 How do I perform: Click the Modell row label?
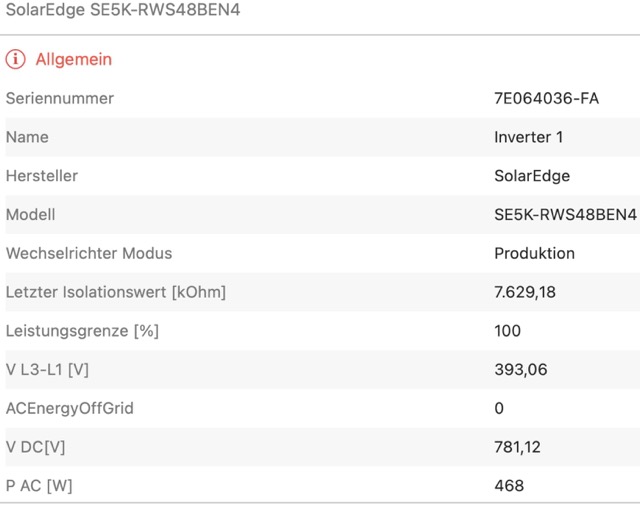coord(31,215)
